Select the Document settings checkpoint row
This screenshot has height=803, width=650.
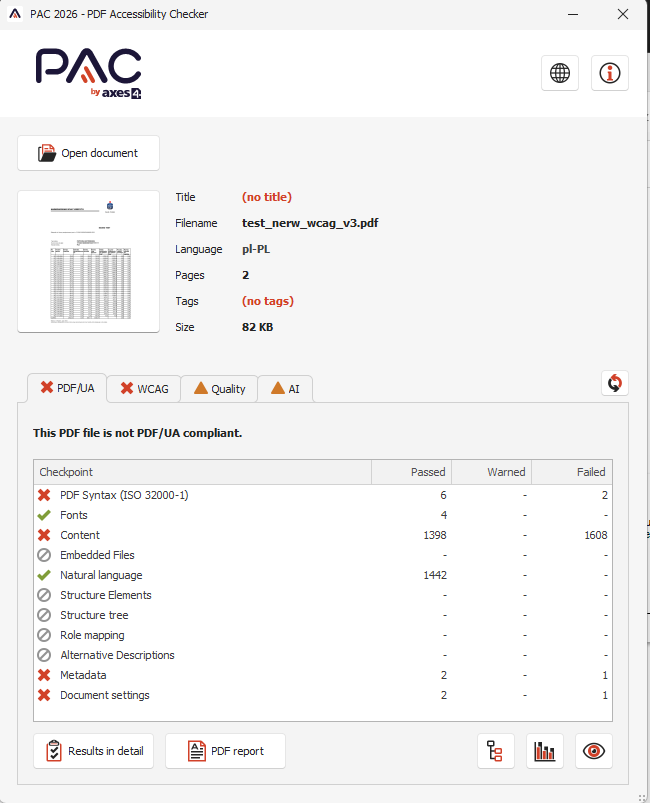[x=323, y=695]
